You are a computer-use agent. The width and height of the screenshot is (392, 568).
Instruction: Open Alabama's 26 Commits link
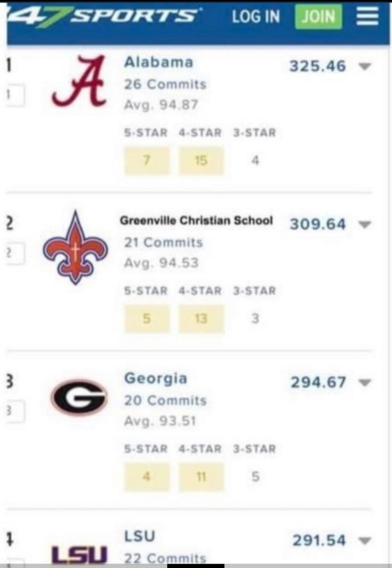[165, 85]
